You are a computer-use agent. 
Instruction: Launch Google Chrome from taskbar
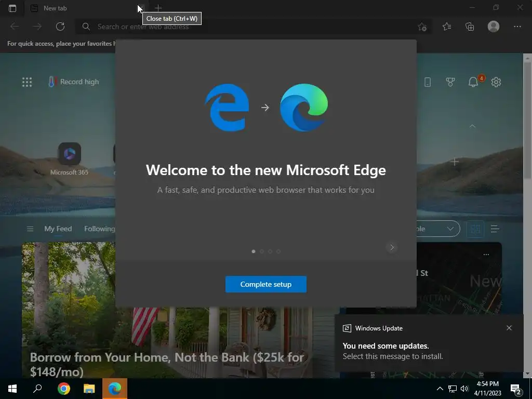pyautogui.click(x=63, y=389)
